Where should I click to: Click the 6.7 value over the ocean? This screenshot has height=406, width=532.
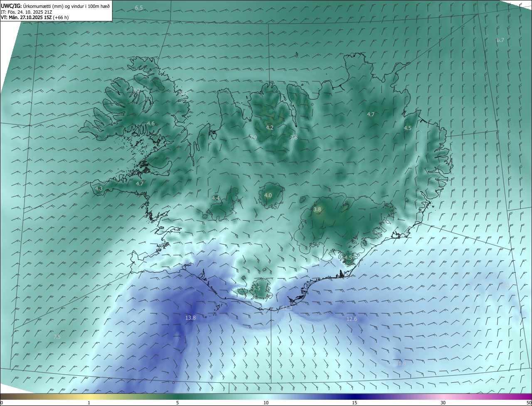point(500,40)
